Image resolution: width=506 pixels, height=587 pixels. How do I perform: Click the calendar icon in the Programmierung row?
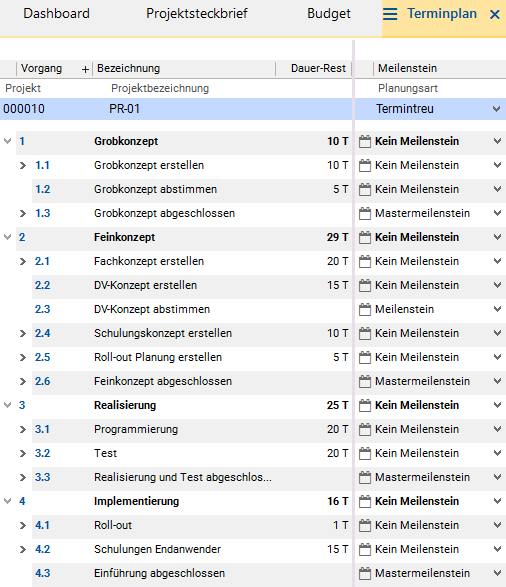tap(365, 429)
